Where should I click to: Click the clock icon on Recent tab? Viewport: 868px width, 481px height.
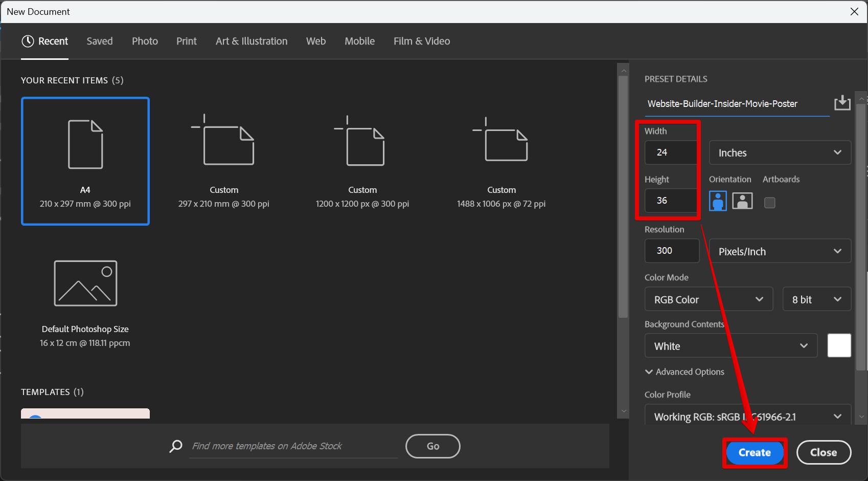[28, 41]
